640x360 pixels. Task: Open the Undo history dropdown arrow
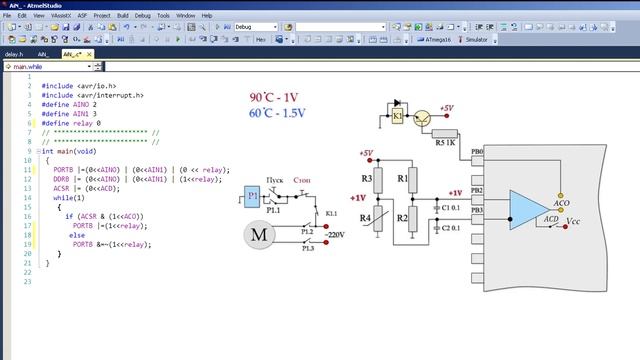pos(135,27)
